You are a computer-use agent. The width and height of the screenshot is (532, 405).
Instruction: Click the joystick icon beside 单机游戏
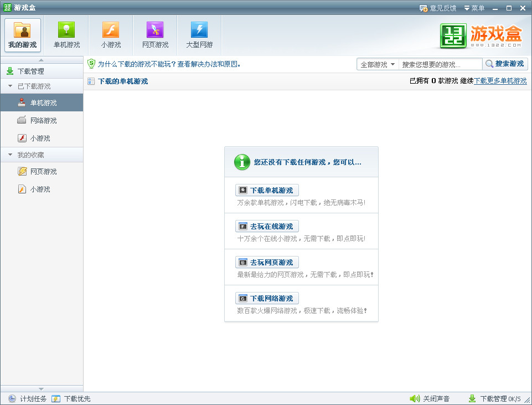(22, 102)
